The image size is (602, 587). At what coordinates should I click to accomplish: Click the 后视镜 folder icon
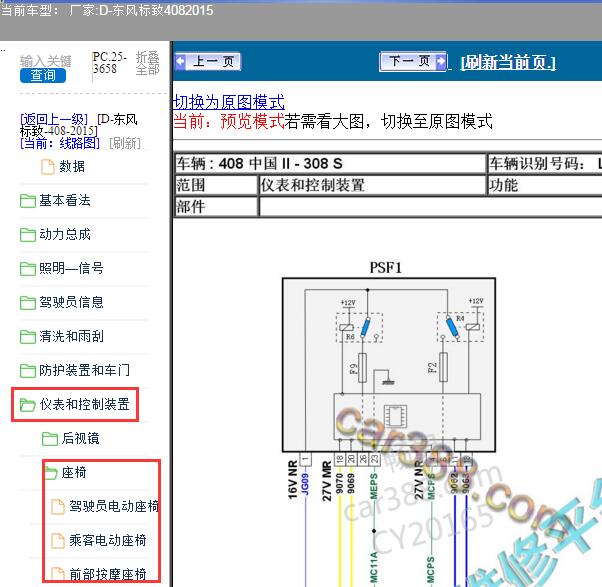coord(50,438)
